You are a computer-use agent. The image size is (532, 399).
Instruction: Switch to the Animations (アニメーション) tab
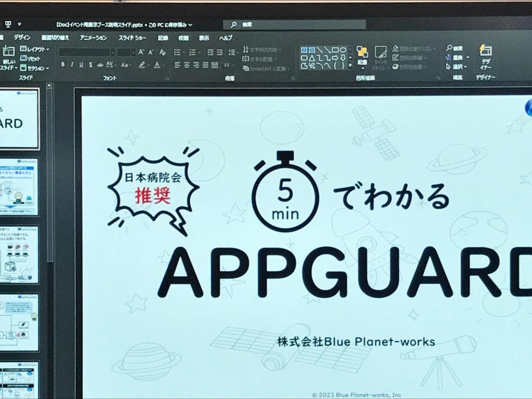[94, 37]
